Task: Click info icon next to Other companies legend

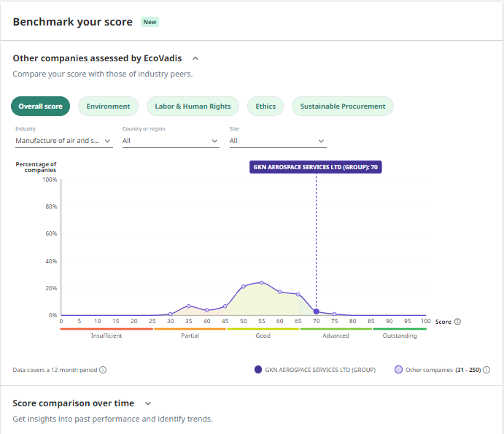Action: coord(486,370)
